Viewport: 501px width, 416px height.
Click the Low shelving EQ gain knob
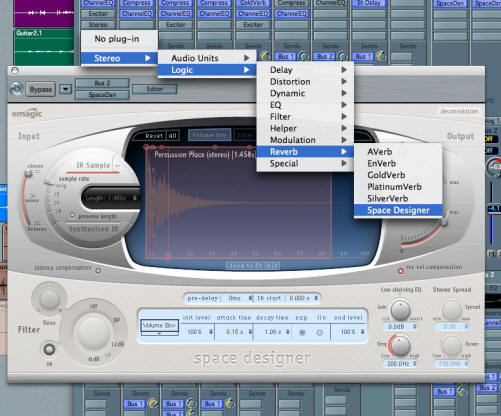(x=400, y=310)
